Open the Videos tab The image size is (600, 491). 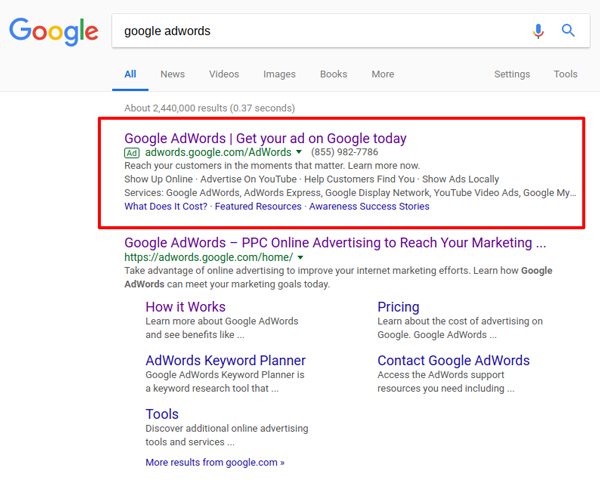[x=224, y=74]
